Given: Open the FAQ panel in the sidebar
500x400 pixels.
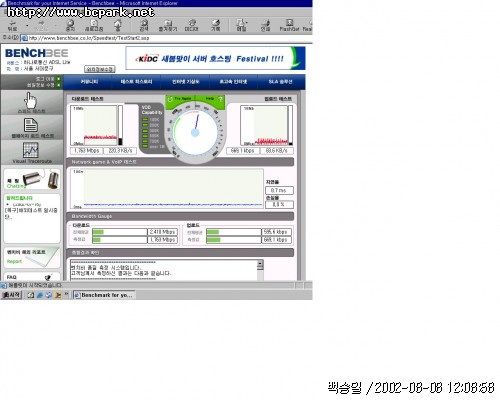Looking at the screenshot, I should [x=32, y=277].
